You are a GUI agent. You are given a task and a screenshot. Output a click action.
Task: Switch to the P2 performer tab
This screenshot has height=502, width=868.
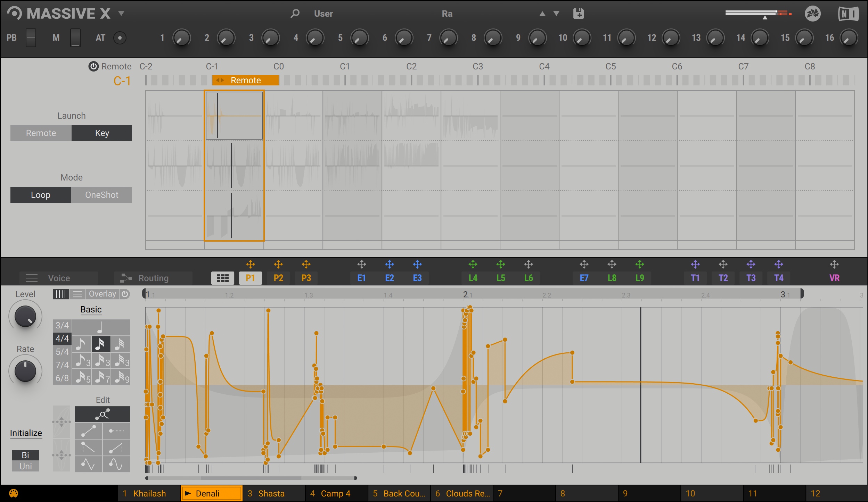pyautogui.click(x=278, y=278)
